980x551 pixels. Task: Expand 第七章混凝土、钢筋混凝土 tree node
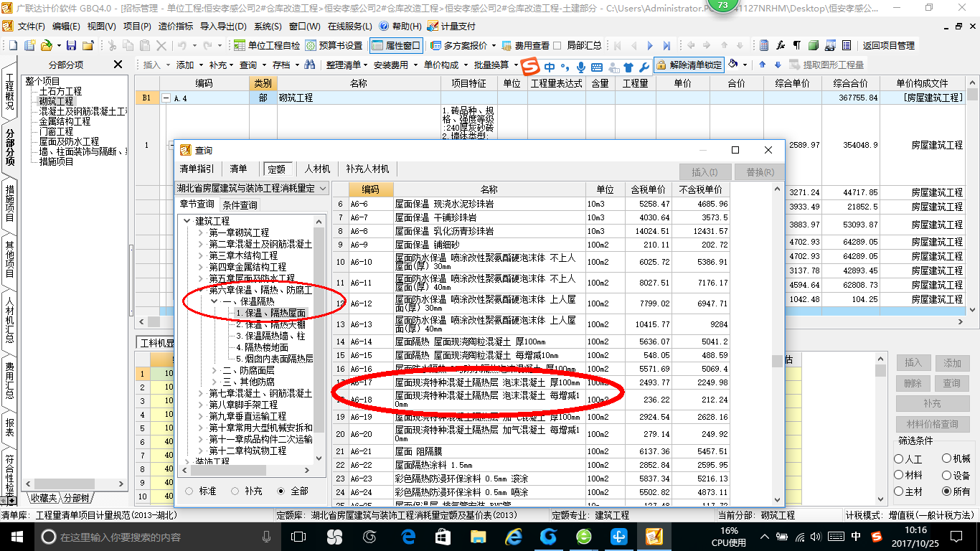click(200, 393)
